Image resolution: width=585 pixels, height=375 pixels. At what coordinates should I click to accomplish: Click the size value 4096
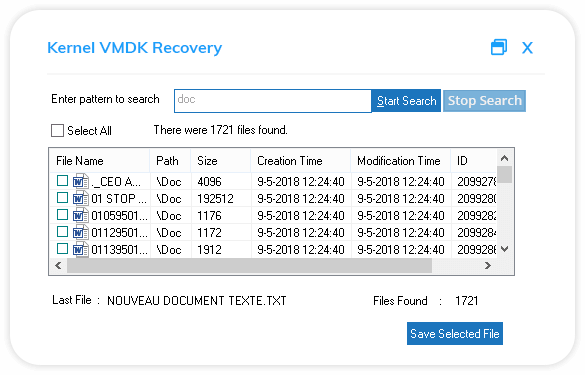click(209, 182)
